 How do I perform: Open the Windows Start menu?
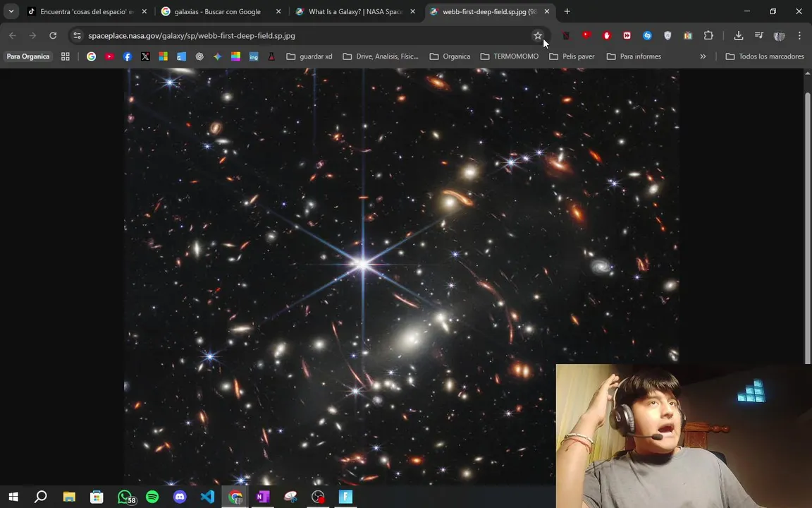pos(13,497)
